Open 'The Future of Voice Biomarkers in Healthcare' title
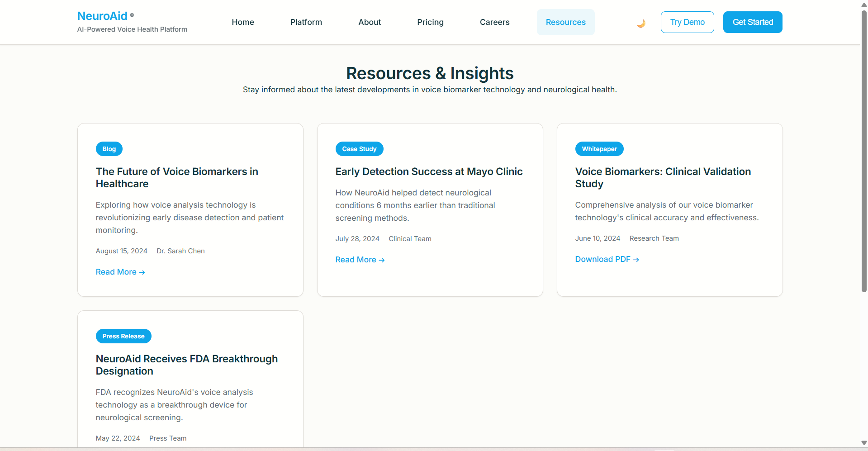 177,178
